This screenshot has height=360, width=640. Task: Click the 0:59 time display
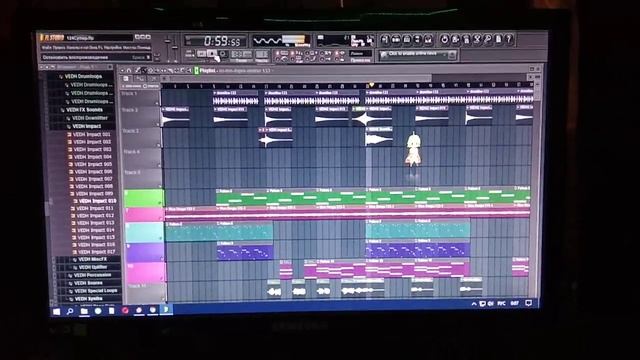216,41
